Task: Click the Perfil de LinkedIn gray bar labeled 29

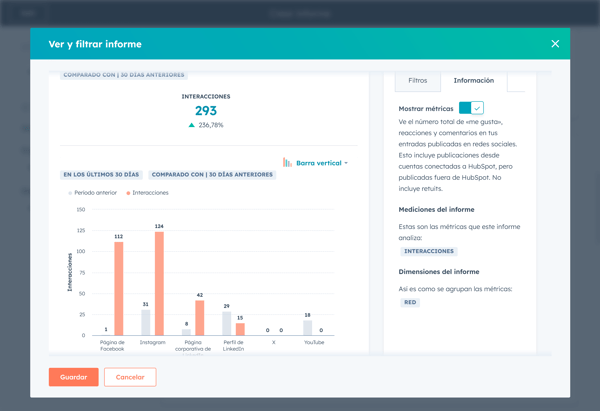Action: coord(227,322)
